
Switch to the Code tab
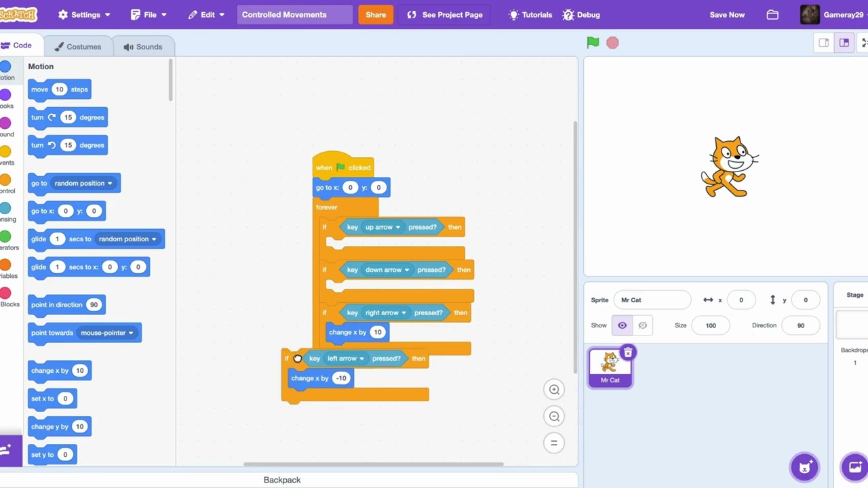[x=18, y=45]
